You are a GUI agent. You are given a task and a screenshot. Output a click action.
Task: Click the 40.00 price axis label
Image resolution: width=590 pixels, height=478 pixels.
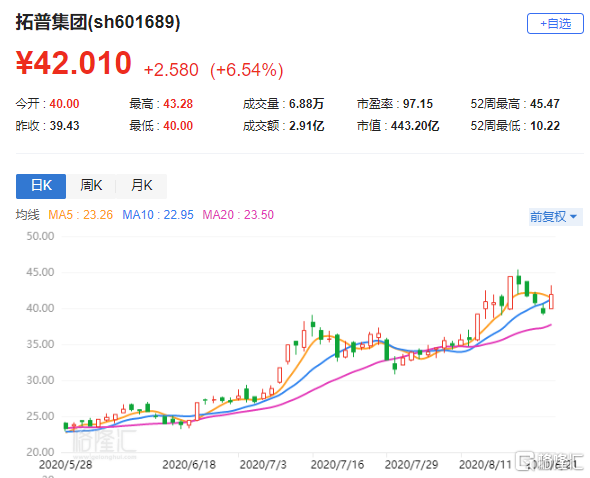click(x=40, y=308)
